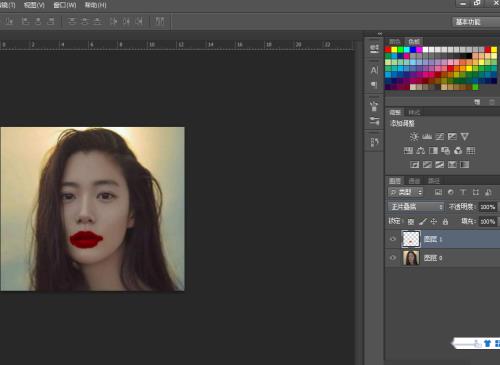Open the layer filter type dropdown 类型

tap(406, 192)
